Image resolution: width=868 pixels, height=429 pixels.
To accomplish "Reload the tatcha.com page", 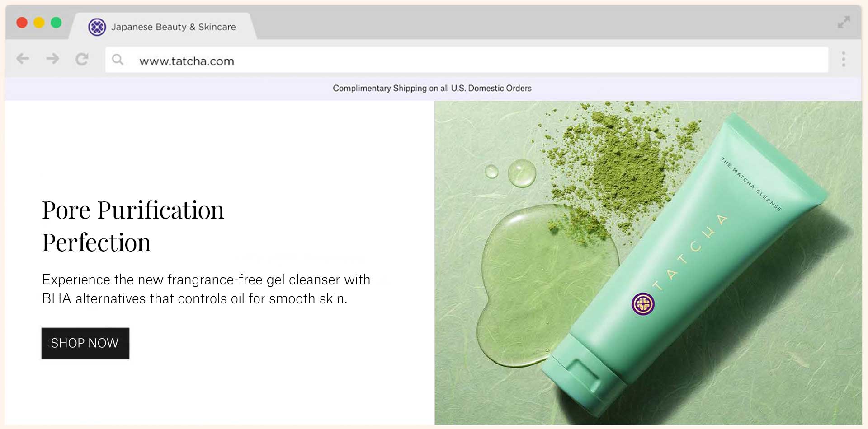I will pos(82,59).
